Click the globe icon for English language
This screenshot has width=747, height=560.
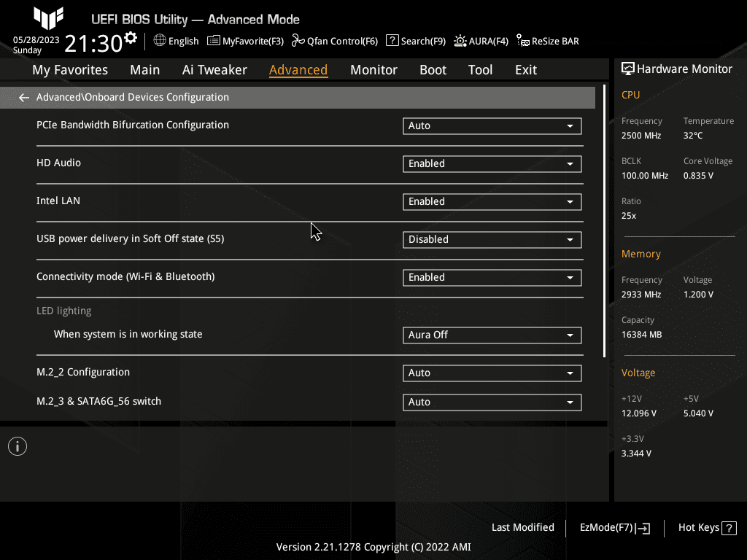pos(160,41)
